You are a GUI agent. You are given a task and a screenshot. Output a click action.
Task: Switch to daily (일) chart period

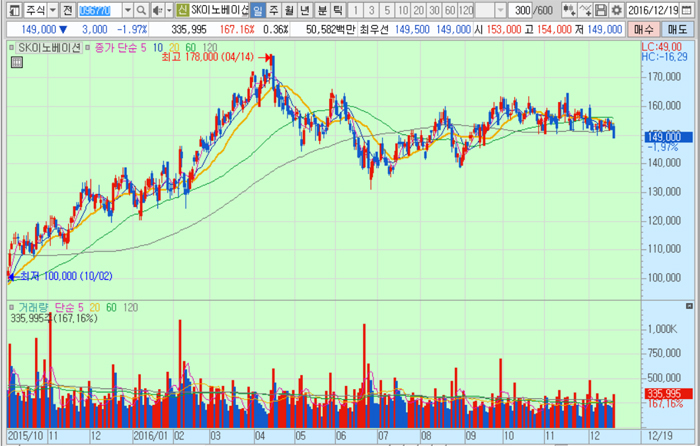[x=258, y=10]
